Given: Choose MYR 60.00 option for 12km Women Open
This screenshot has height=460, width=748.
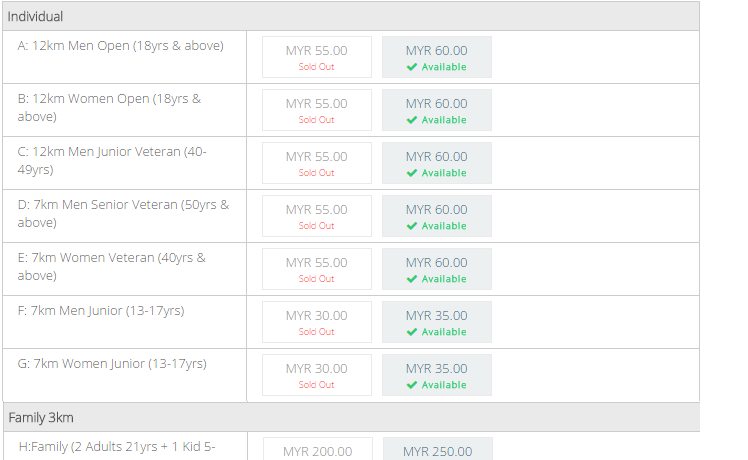Looking at the screenshot, I should [x=436, y=110].
